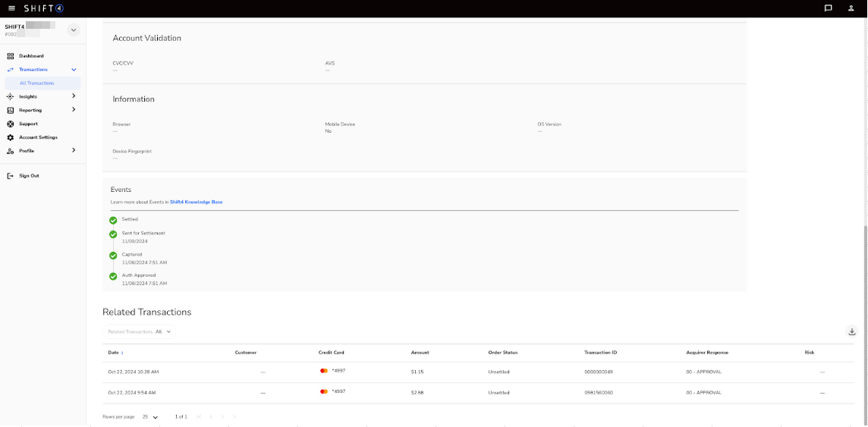Expand the merchant account selector chevron
The height and width of the screenshot is (427, 868).
(x=74, y=30)
